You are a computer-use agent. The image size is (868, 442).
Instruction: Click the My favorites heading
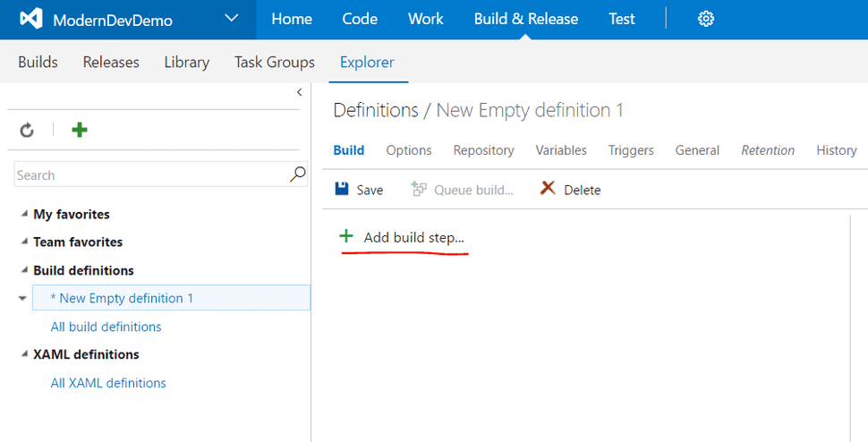pos(72,214)
